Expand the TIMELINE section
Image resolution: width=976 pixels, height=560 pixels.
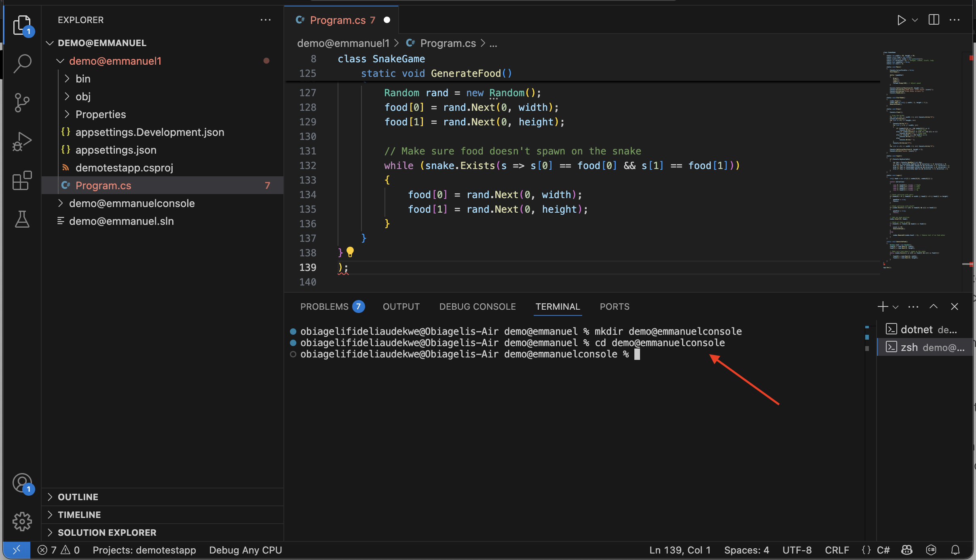(163, 515)
